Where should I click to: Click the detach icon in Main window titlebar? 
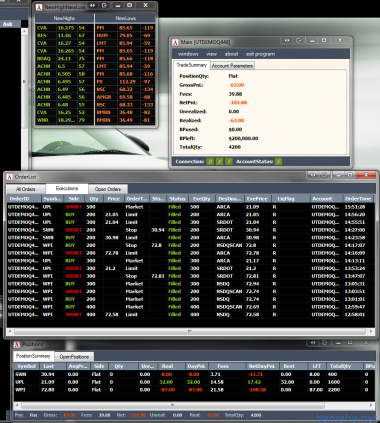pyautogui.click(x=299, y=40)
